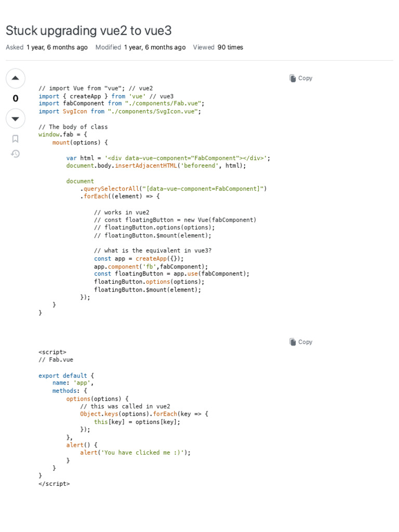Downvote the question
Image resolution: width=399 pixels, height=532 pixels.
pyautogui.click(x=15, y=118)
